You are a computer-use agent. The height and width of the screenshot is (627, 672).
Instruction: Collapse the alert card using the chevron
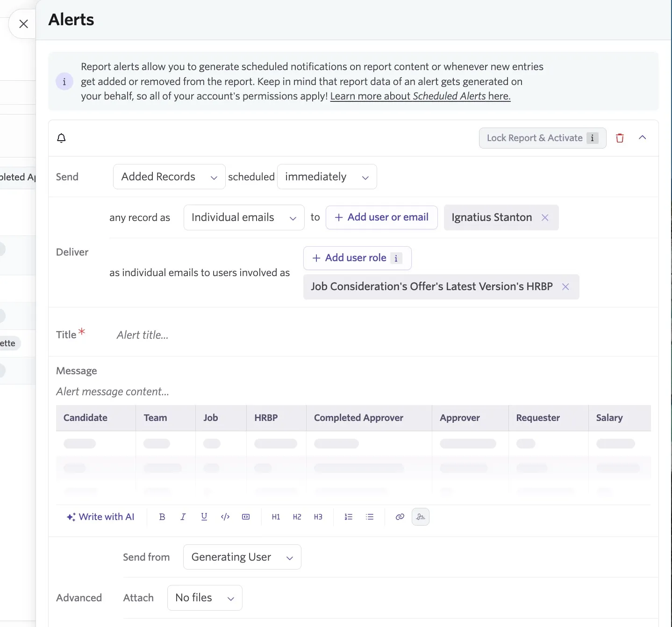[x=643, y=137]
